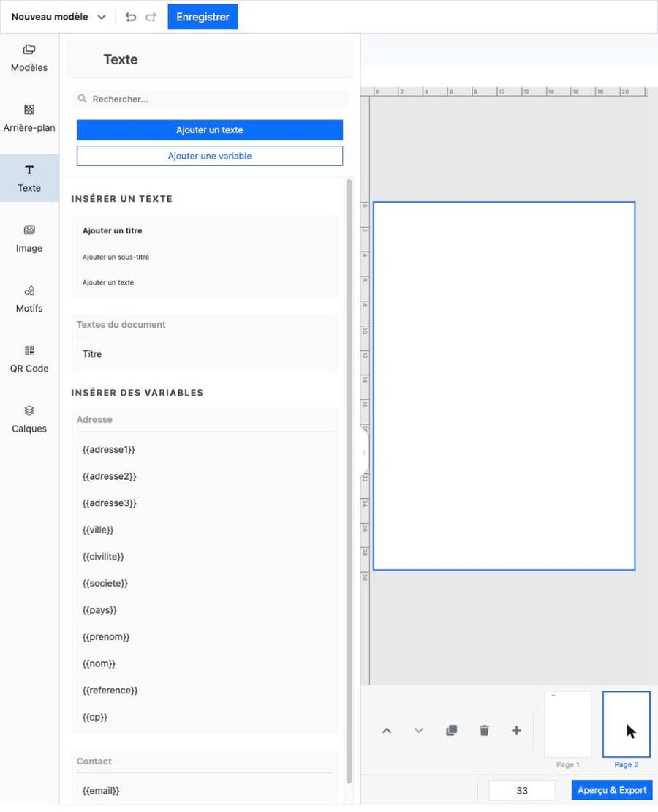Open the Calques layers tab
Image resolution: width=658 pixels, height=812 pixels.
click(x=29, y=419)
